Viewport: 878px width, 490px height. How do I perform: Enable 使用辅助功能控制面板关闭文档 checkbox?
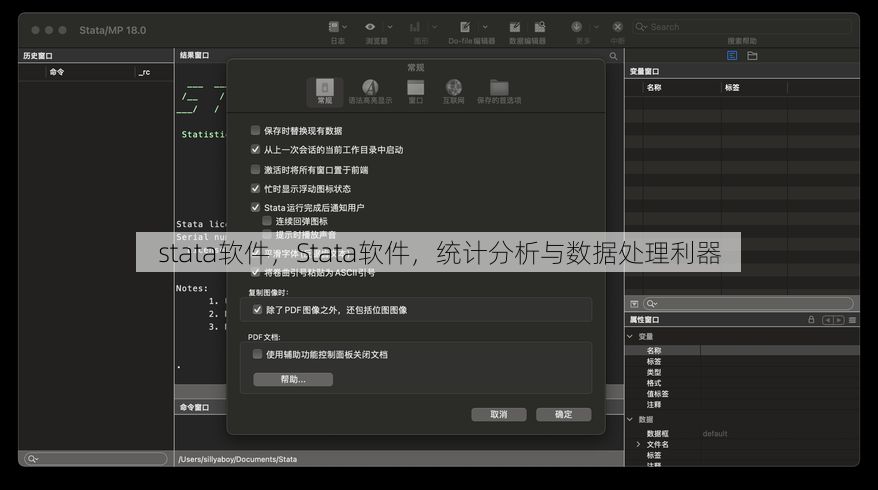(x=258, y=354)
